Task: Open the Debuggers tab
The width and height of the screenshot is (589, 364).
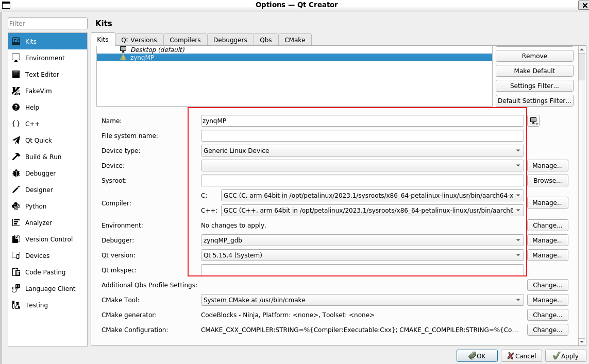Action: point(230,40)
